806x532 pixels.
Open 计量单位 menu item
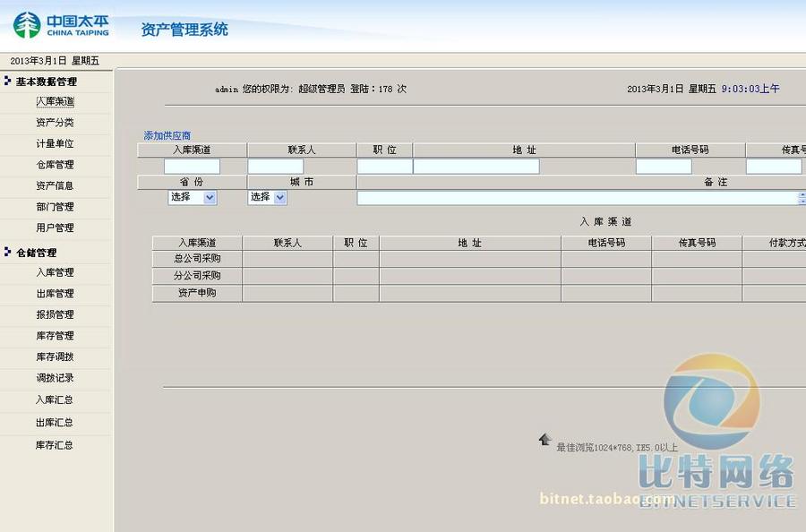pyautogui.click(x=55, y=143)
